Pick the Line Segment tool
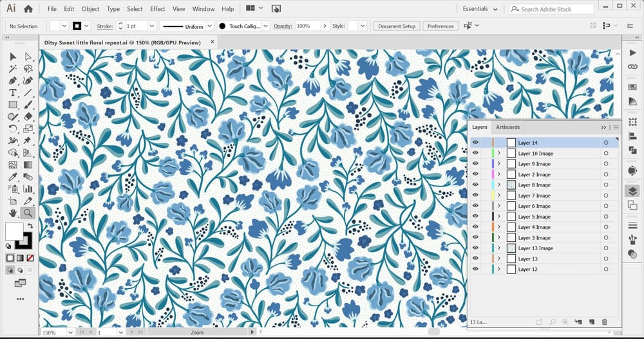 [x=28, y=93]
